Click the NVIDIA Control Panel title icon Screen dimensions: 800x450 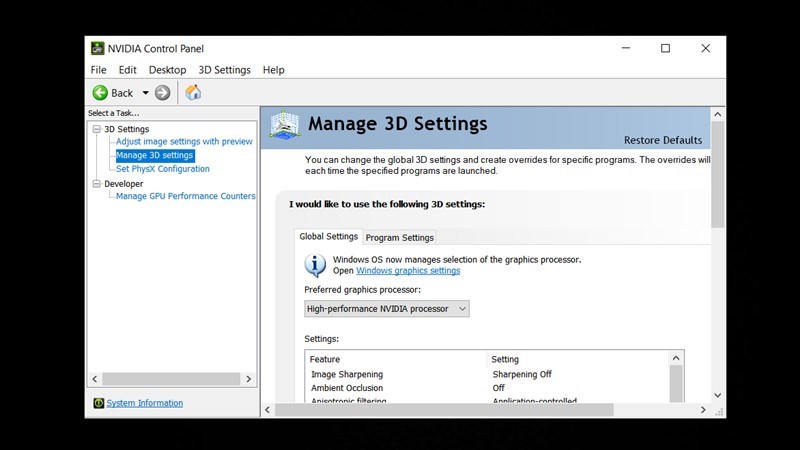(97, 48)
